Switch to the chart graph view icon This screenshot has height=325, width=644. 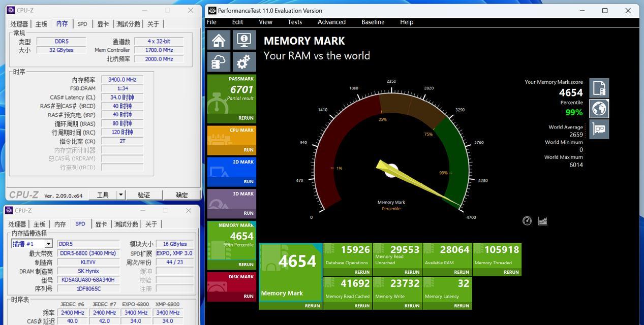[x=543, y=221]
